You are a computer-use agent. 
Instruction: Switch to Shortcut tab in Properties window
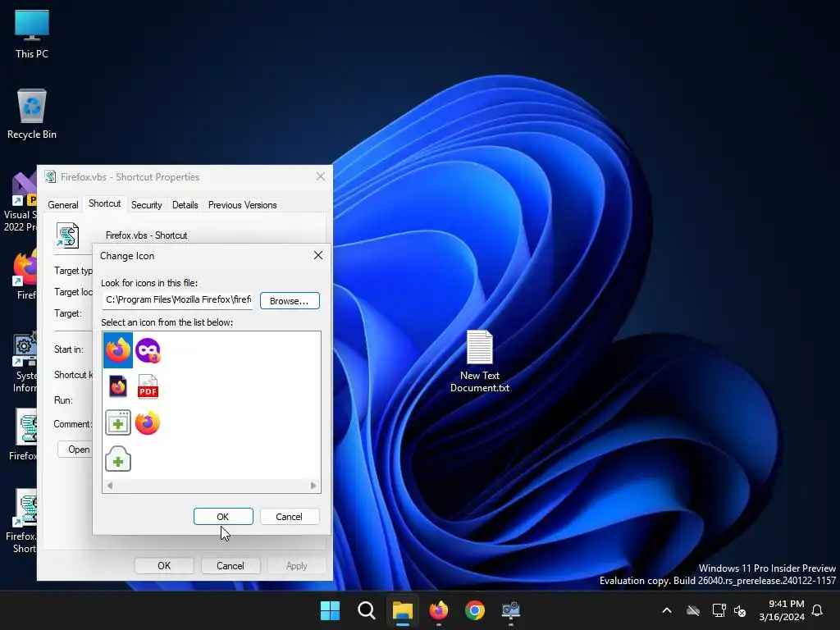[104, 203]
